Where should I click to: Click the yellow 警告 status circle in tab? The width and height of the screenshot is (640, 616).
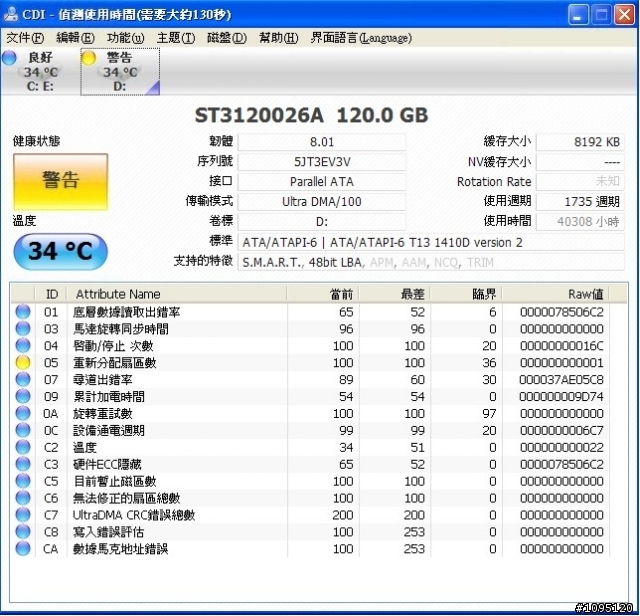(89, 58)
